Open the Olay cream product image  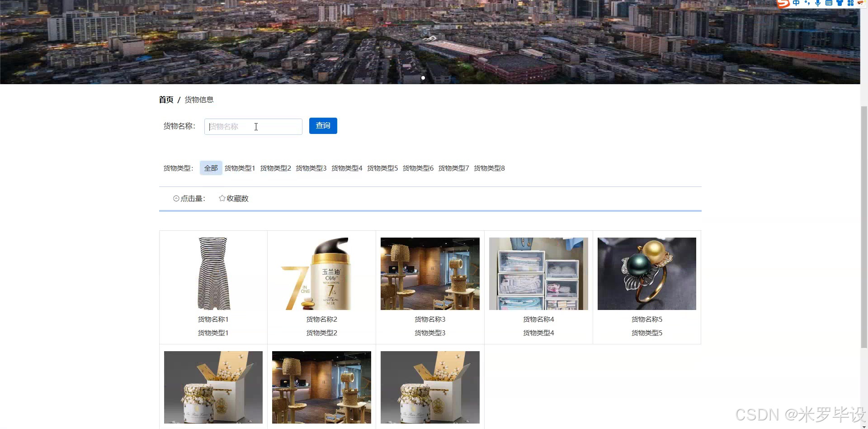[x=322, y=274]
